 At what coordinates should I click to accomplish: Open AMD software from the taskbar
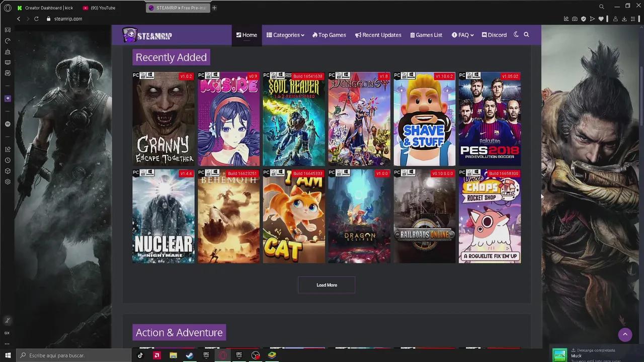[x=157, y=355]
